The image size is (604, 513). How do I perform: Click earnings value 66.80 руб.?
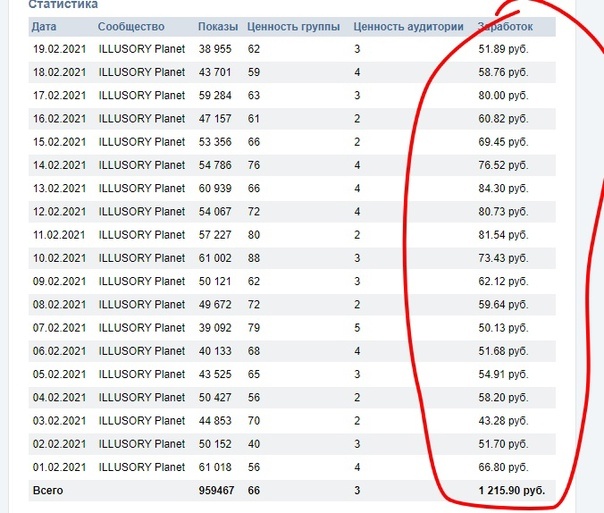point(503,467)
